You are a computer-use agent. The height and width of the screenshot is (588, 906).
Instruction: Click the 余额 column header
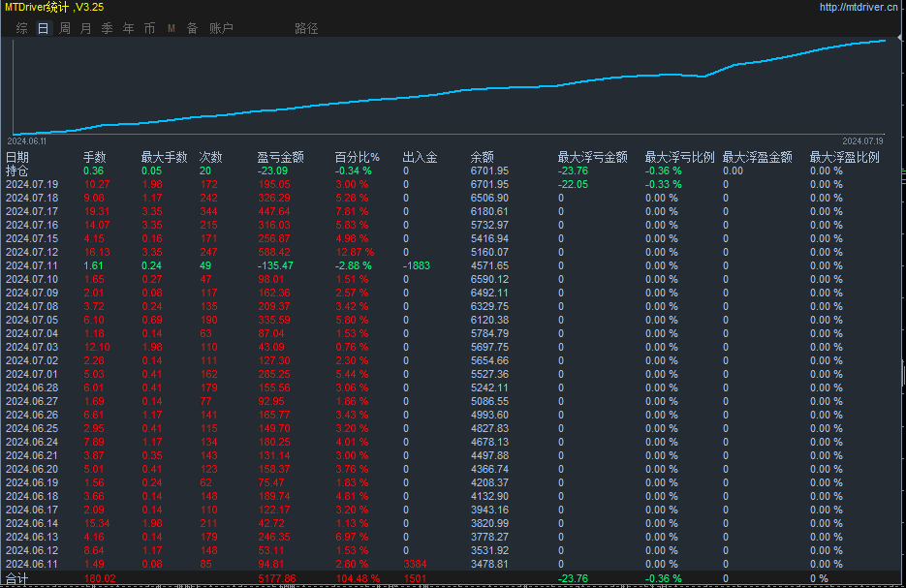coord(483,157)
